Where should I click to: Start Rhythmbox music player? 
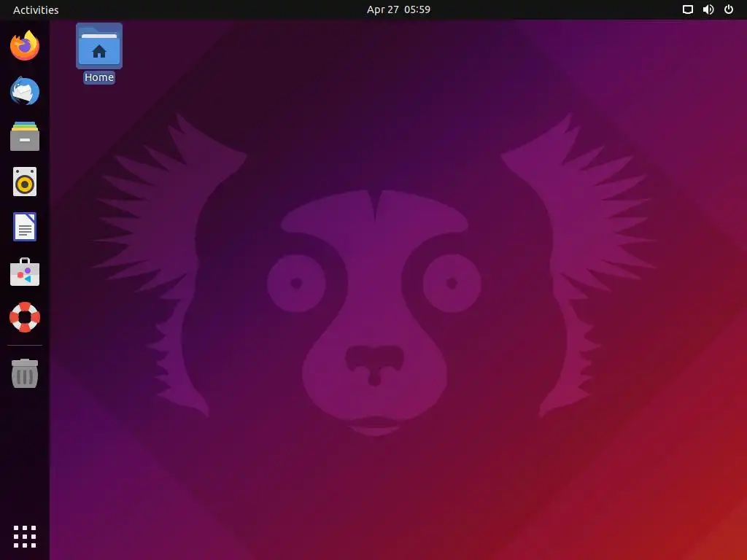point(25,182)
